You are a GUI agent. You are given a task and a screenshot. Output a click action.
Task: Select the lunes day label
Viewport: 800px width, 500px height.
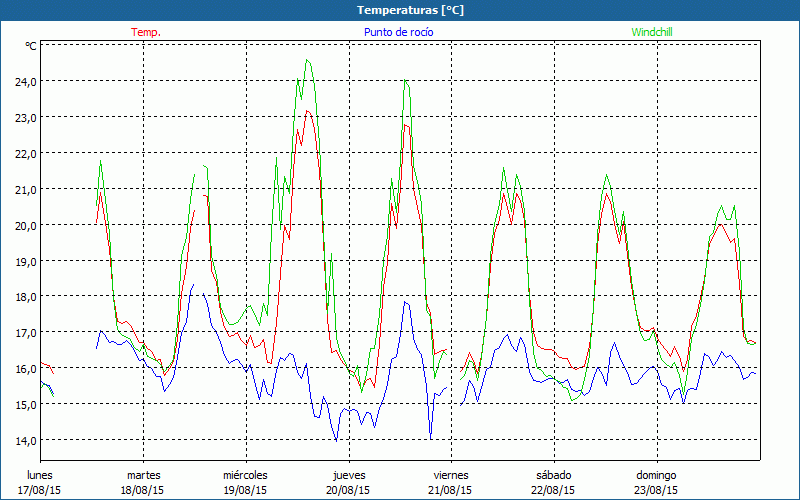click(41, 475)
